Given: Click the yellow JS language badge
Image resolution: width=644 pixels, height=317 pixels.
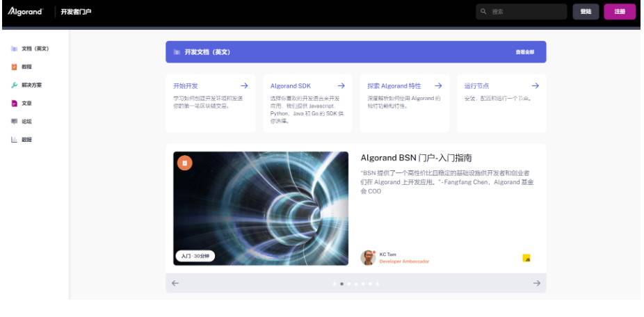Looking at the screenshot, I should 526,259.
